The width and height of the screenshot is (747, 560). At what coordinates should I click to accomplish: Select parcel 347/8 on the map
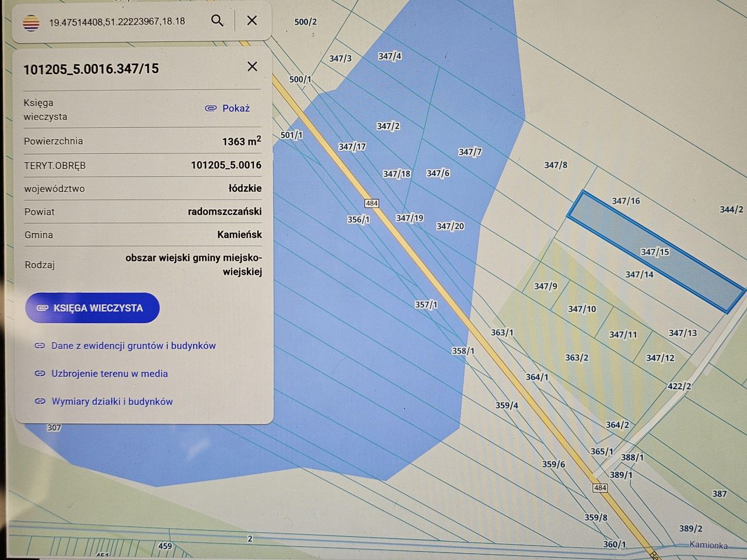click(x=556, y=165)
